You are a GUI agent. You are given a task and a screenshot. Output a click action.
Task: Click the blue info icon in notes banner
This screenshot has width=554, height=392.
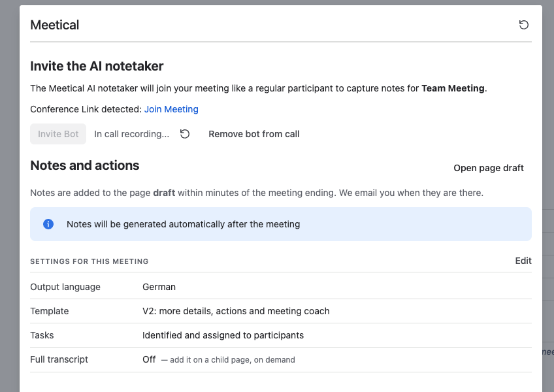coord(48,224)
